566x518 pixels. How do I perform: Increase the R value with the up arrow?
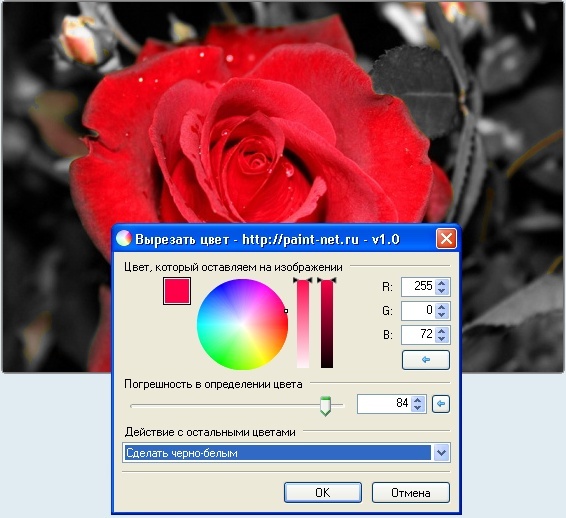point(441,283)
